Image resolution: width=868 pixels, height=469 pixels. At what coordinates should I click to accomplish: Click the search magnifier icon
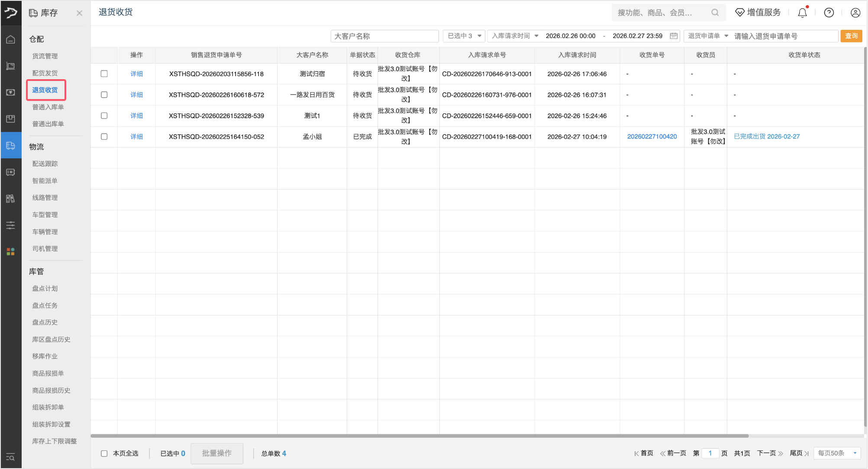[x=715, y=13]
